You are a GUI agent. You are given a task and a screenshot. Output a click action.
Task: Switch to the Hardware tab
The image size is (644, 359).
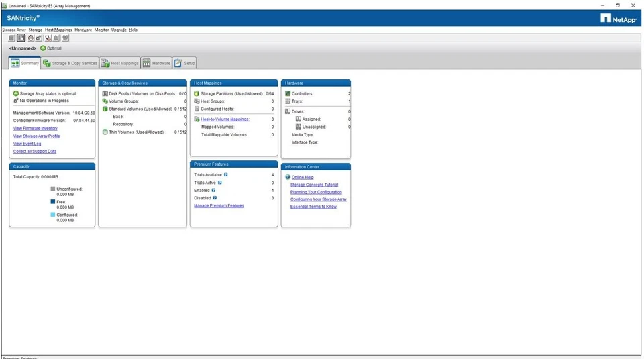pyautogui.click(x=156, y=63)
